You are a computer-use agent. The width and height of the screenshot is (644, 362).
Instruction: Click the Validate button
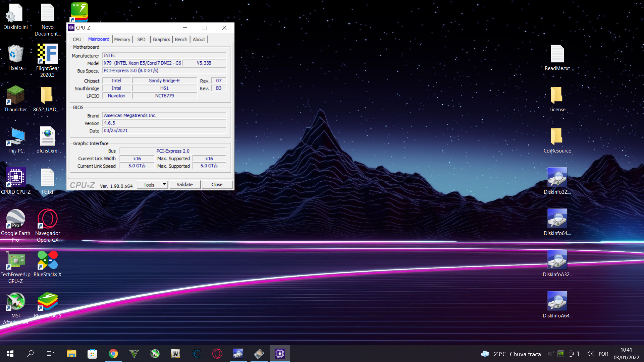tap(185, 185)
